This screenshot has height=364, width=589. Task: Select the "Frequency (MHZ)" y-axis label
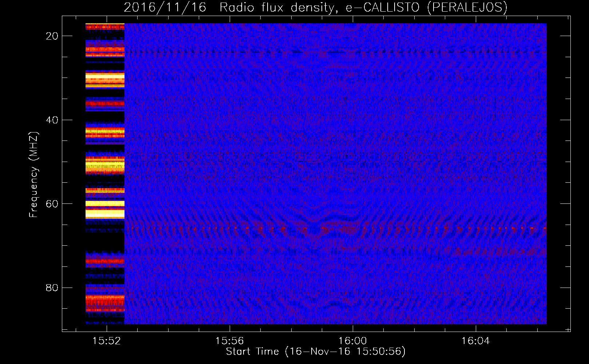coord(33,175)
